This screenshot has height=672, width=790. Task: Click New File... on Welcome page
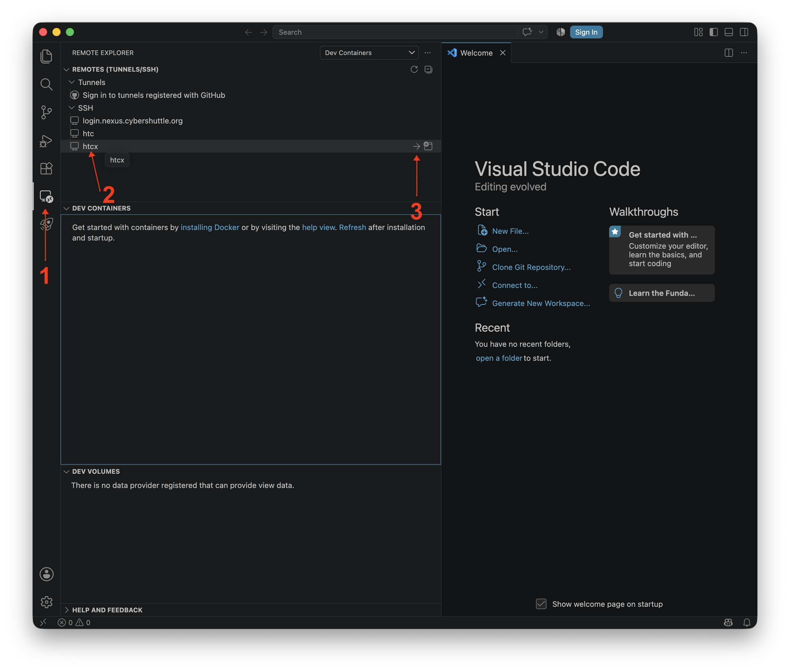510,231
